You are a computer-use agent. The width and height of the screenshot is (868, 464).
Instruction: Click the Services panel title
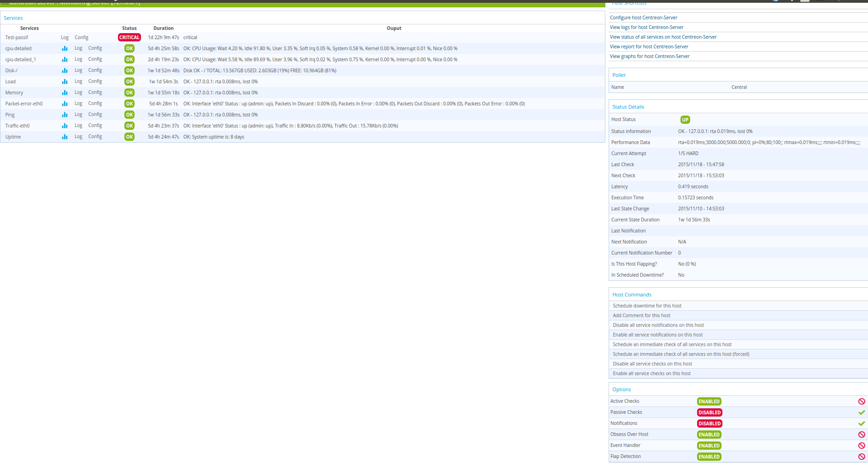13,18
